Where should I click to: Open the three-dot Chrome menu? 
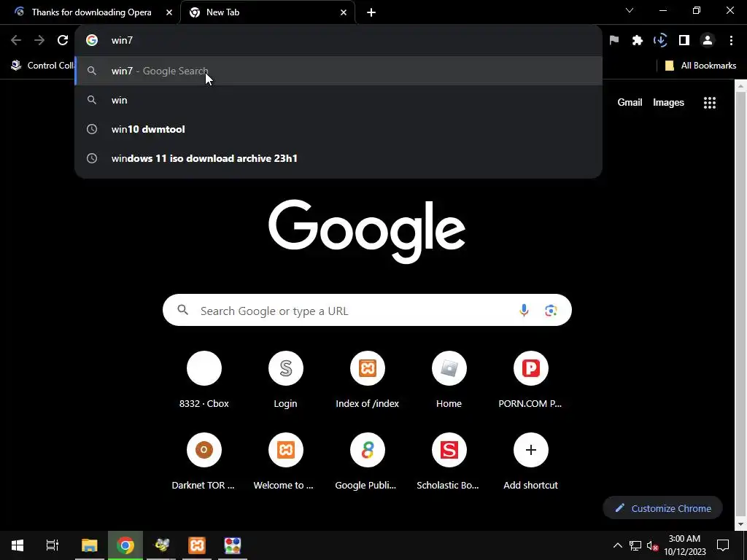731,41
